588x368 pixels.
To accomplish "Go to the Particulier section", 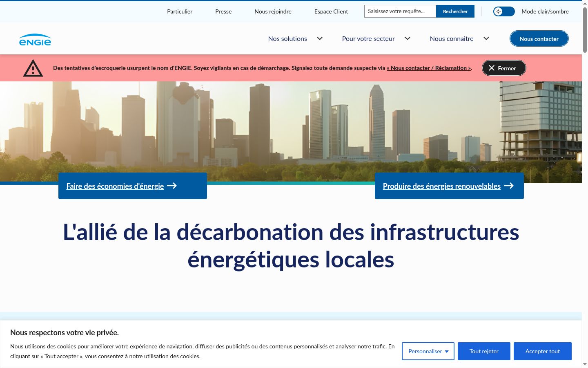I will [180, 11].
